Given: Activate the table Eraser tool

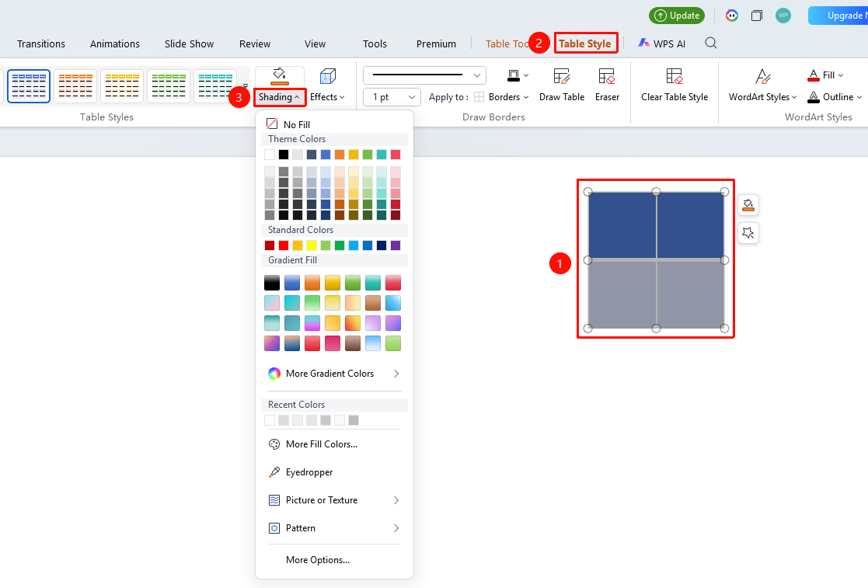Looking at the screenshot, I should (x=607, y=85).
